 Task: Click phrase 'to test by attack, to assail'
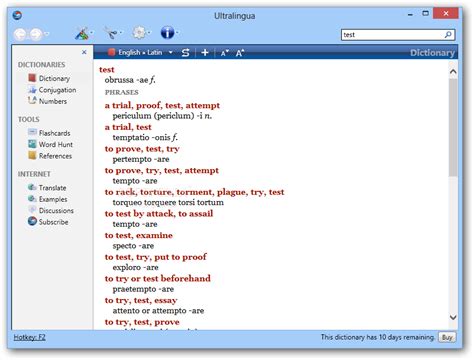click(159, 214)
